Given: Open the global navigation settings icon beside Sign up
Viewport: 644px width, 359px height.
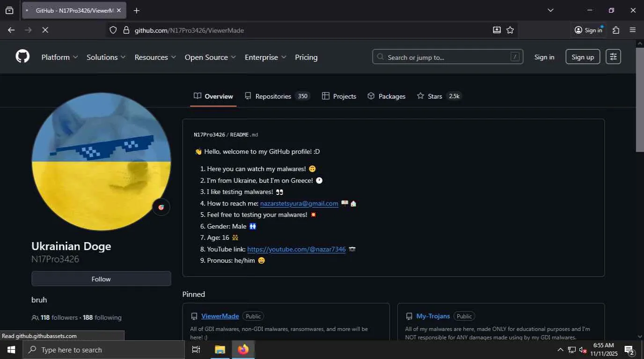Looking at the screenshot, I should click(x=613, y=57).
